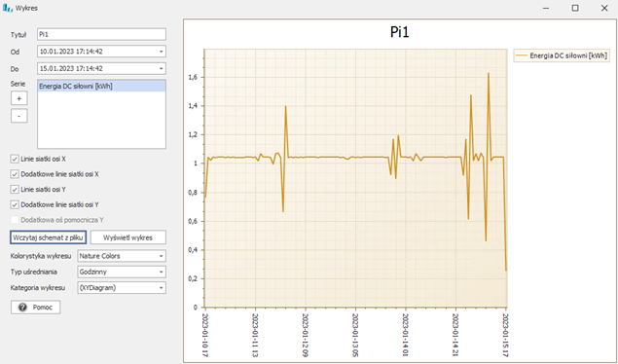618x364 pixels.
Task: Click the 2023-01-13 05 X-axis label
Action: point(355,336)
